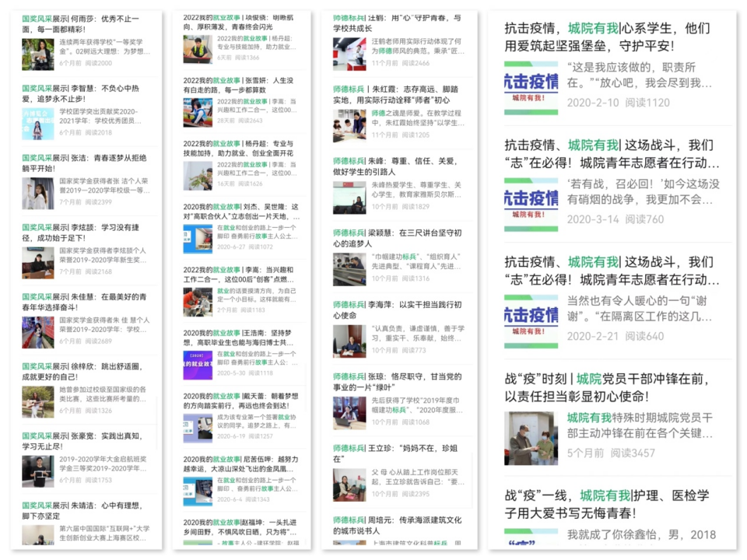The image size is (747, 560).
Task: Open 2022我的就业故事 杨丹超：专业与技能加持 title
Action: click(238, 148)
